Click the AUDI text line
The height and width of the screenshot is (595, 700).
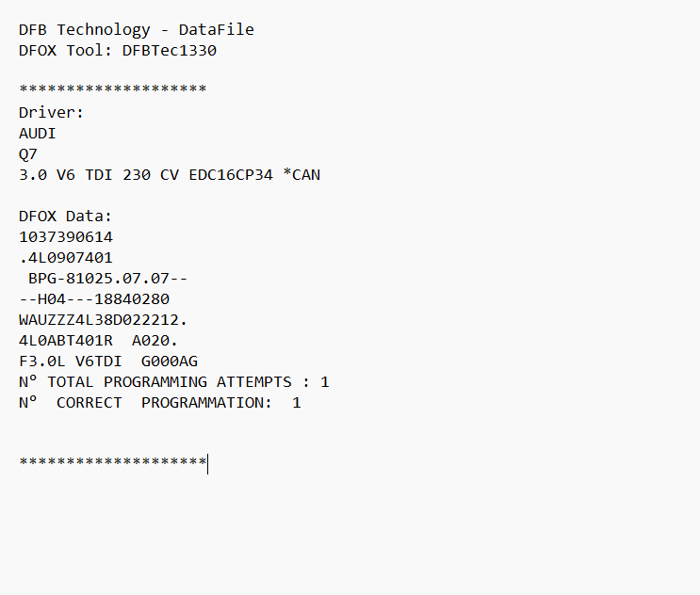click(x=38, y=134)
